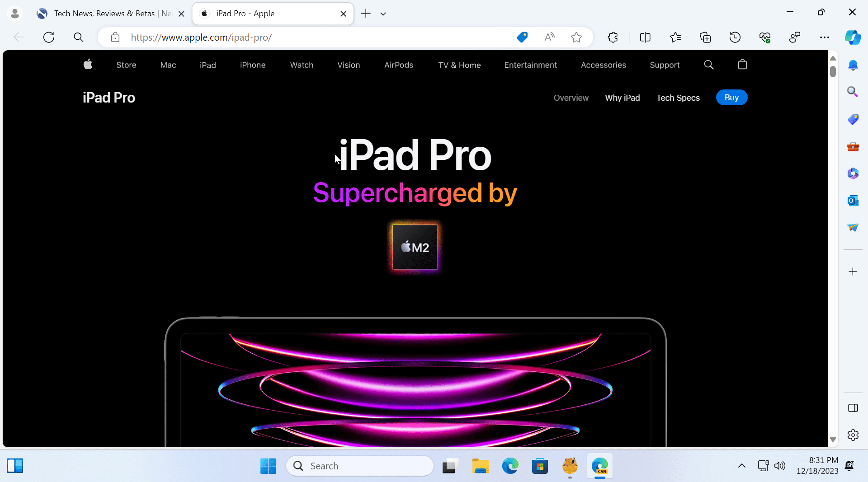
Task: Switch to the Tech News tab
Action: click(104, 13)
